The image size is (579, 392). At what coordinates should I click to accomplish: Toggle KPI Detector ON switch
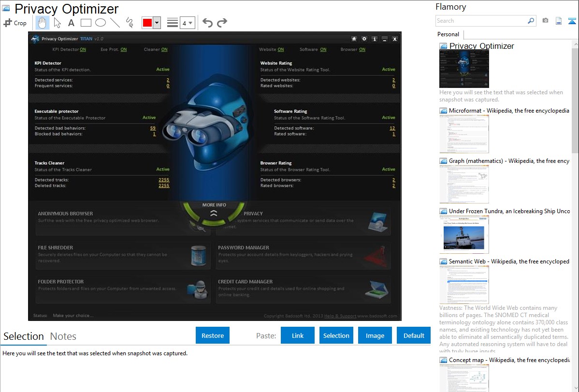83,49
